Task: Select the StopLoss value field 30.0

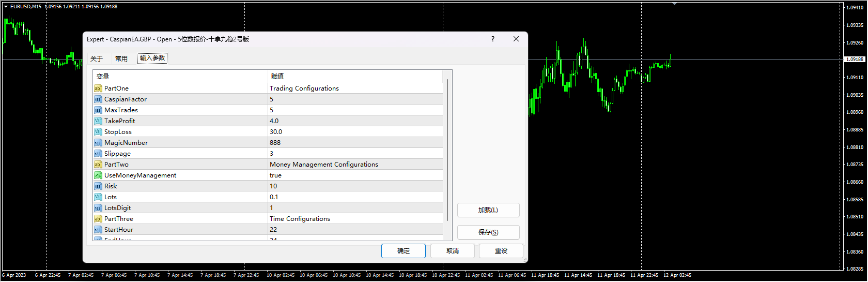Action: click(x=276, y=132)
